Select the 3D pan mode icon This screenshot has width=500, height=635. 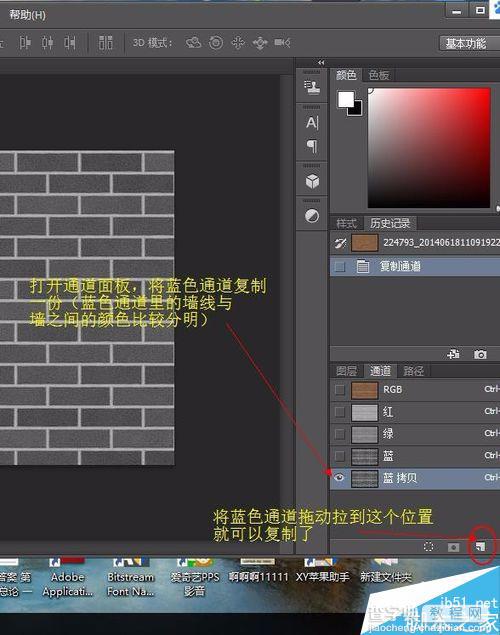[x=238, y=43]
